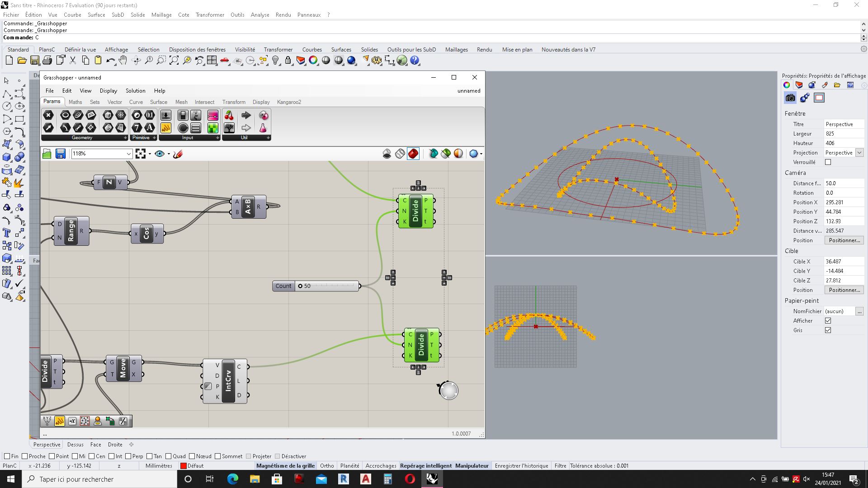Click the Zoom extents icon

coord(174,60)
